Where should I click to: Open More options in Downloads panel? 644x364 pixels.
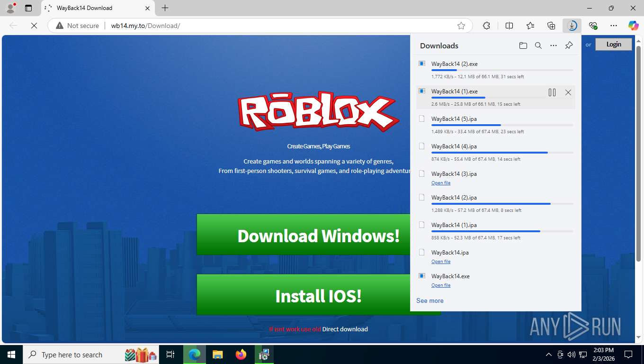pos(554,45)
